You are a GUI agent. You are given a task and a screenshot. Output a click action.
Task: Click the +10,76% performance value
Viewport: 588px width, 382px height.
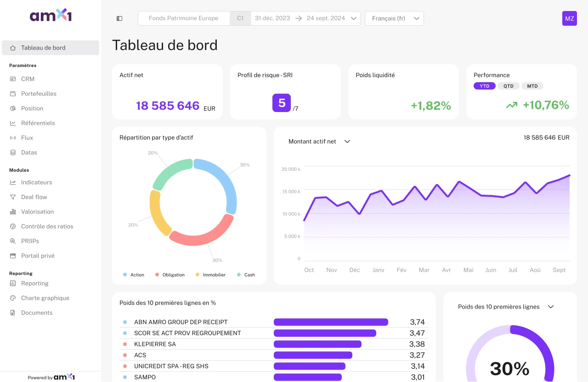(546, 105)
